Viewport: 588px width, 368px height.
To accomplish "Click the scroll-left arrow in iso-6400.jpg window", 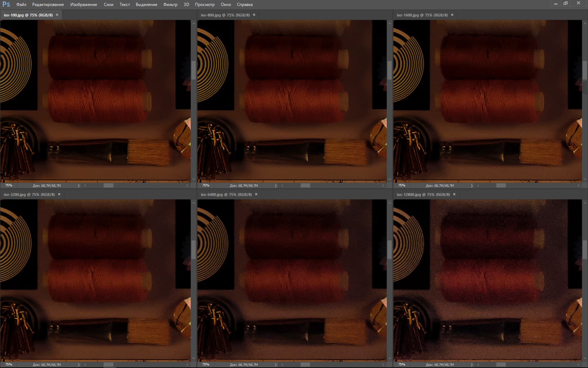I will (x=282, y=364).
